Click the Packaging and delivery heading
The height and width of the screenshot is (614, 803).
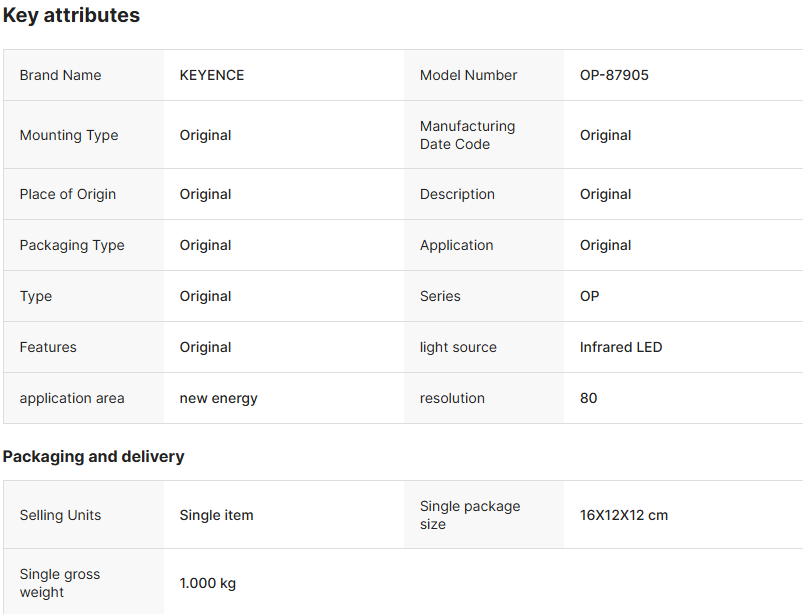point(93,456)
